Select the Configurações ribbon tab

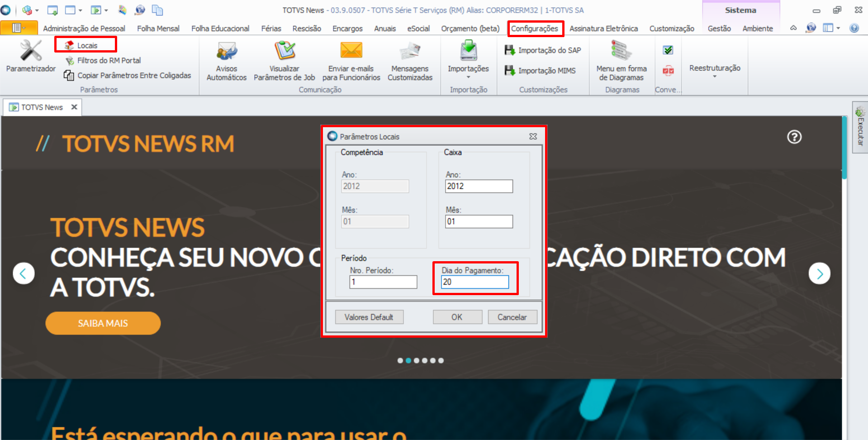tap(535, 29)
